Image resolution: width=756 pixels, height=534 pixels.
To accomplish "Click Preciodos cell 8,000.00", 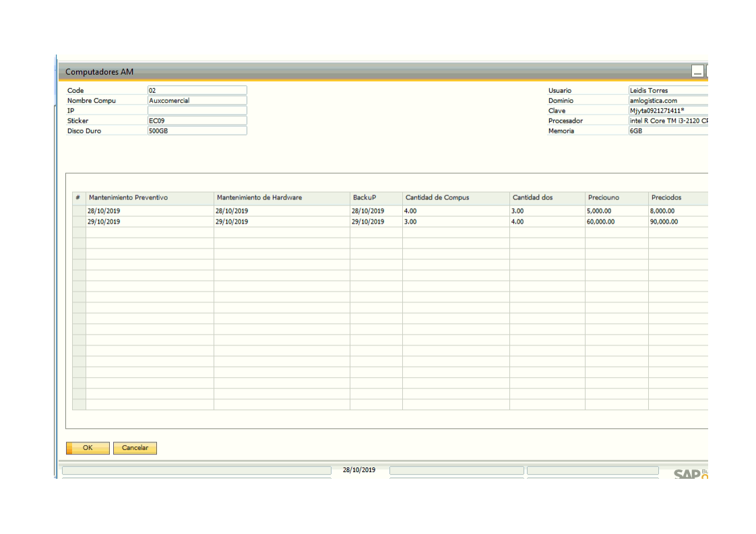I will coord(679,211).
